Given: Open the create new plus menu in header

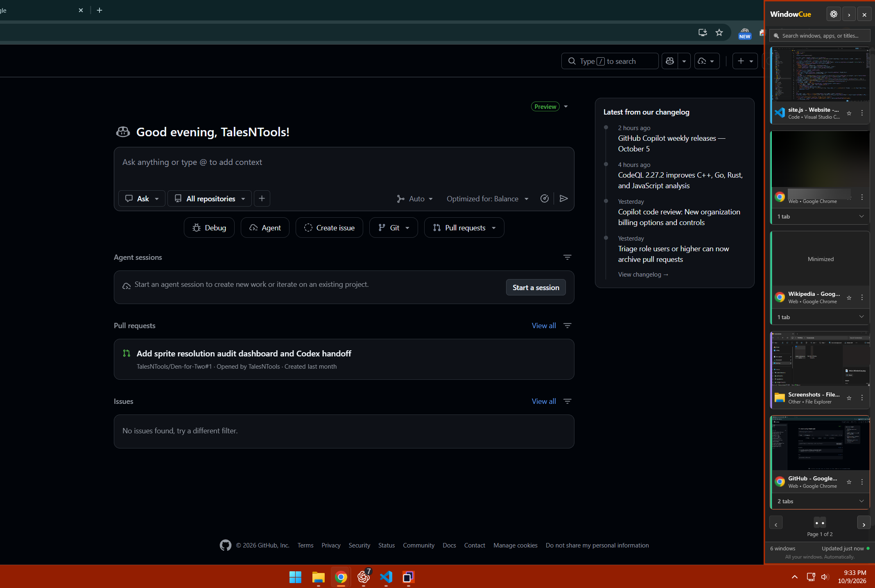Looking at the screenshot, I should (x=745, y=61).
